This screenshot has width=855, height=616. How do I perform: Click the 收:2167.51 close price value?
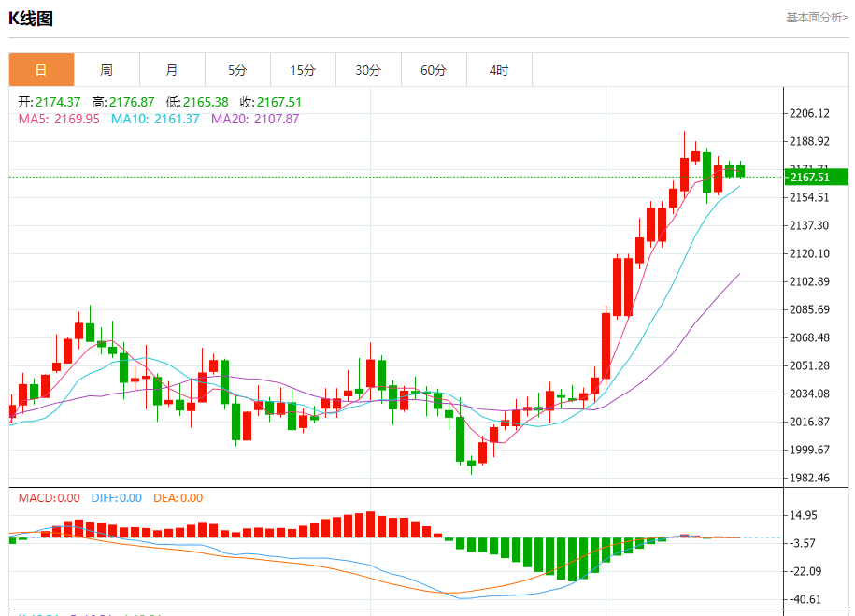(x=270, y=102)
